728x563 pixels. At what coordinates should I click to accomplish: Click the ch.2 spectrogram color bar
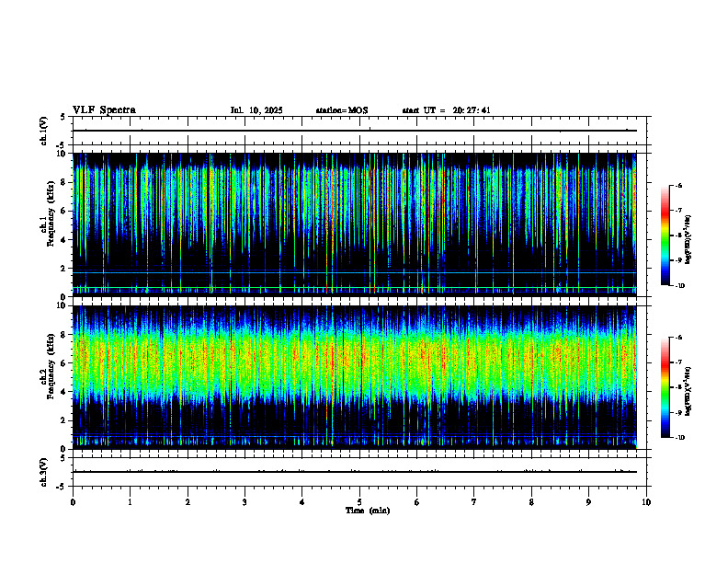click(x=665, y=387)
